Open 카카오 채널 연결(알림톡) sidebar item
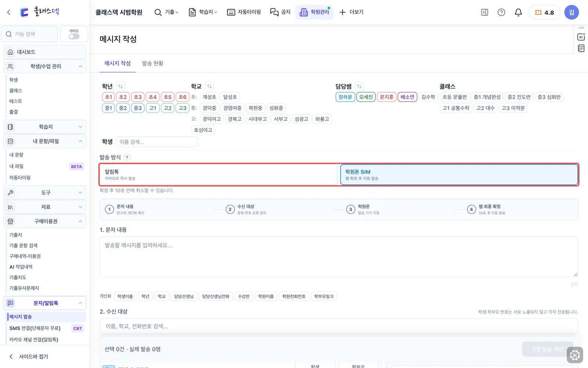588x368 pixels. click(x=46, y=340)
